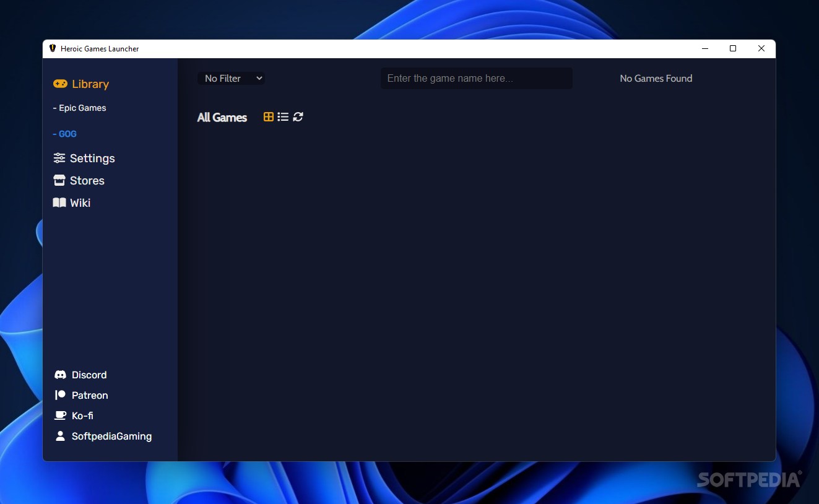Open the Ko-fi link
The height and width of the screenshot is (504, 819).
coord(82,416)
